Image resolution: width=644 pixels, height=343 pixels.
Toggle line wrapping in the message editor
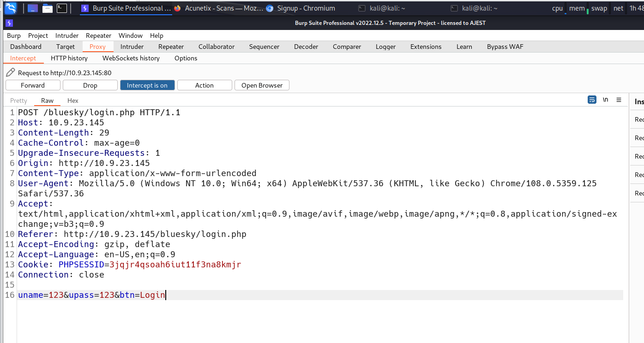(x=591, y=100)
